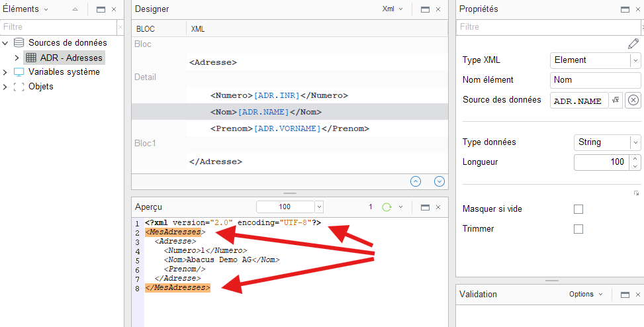Open the Aperçu record count dropdown
The width and height of the screenshot is (644, 327).
click(x=319, y=207)
